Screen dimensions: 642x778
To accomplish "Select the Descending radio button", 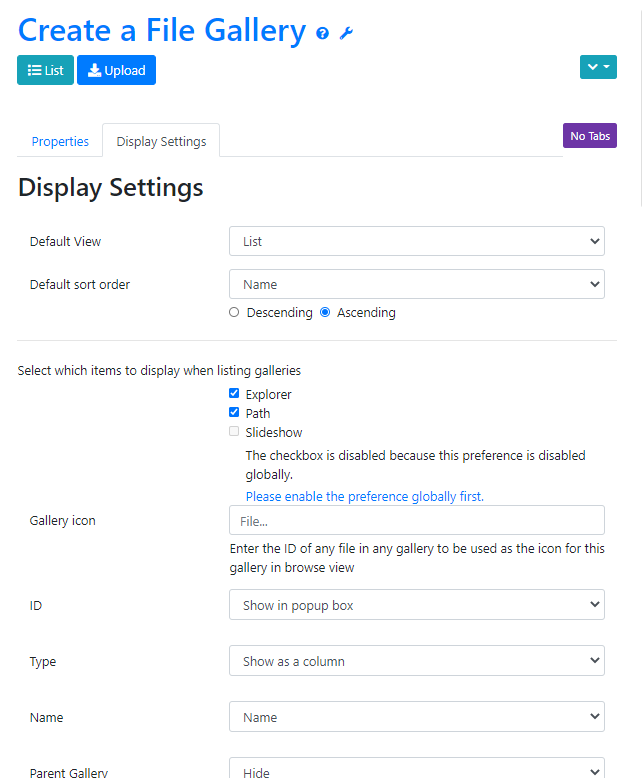I will pyautogui.click(x=235, y=312).
